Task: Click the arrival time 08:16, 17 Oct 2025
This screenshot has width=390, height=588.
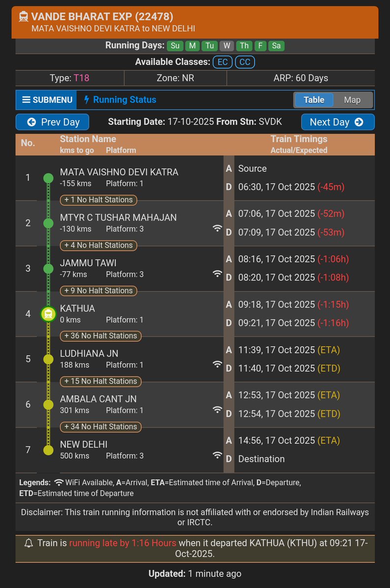Action: tap(277, 259)
